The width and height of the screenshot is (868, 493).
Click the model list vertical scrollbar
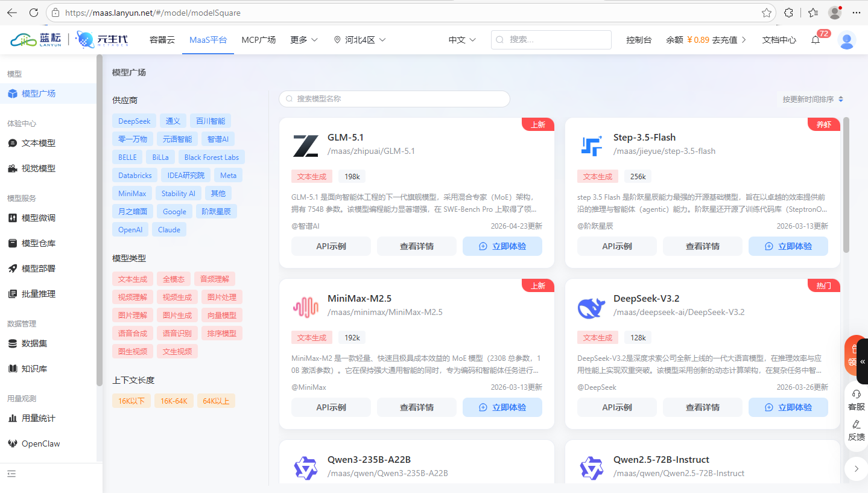point(846,185)
